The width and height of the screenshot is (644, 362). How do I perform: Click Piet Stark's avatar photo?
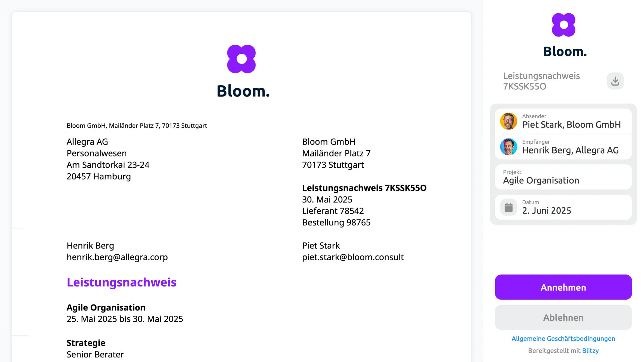pos(508,121)
